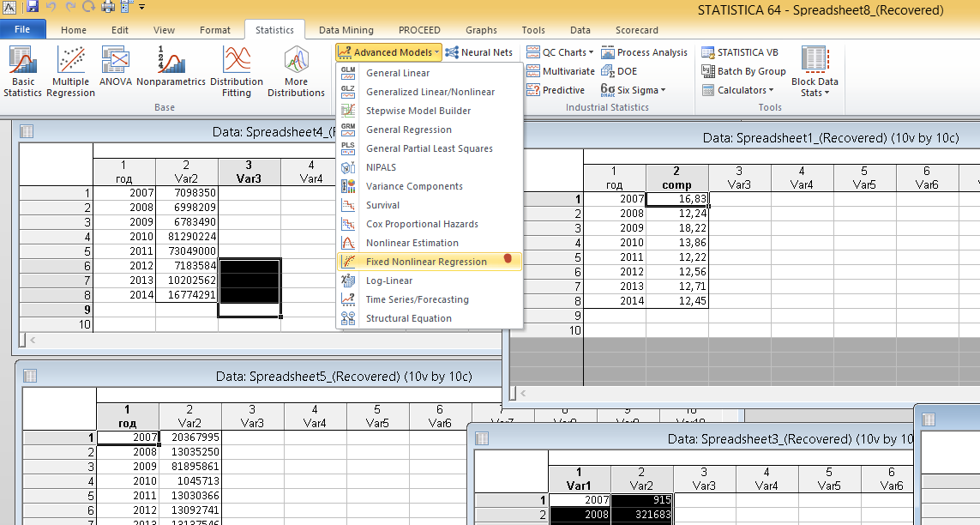980x525 pixels.
Task: Open the View tab
Action: click(164, 30)
